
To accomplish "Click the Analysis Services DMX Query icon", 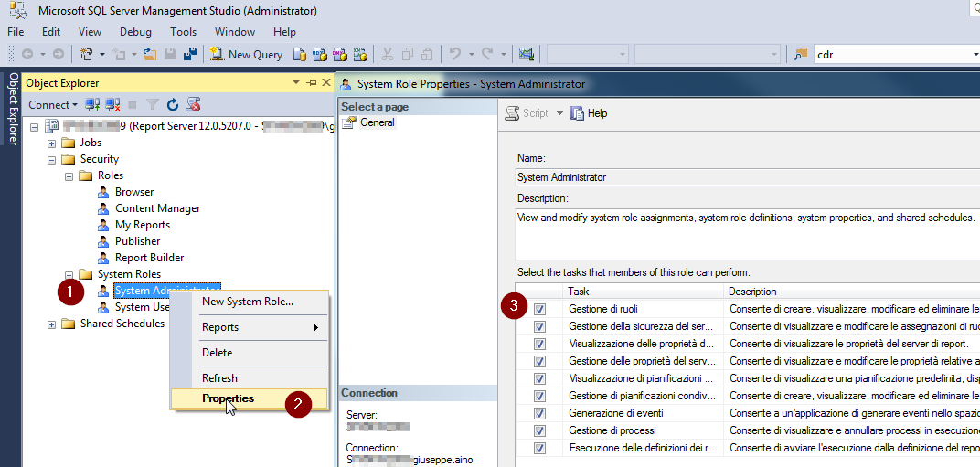I will pyautogui.click(x=339, y=55).
